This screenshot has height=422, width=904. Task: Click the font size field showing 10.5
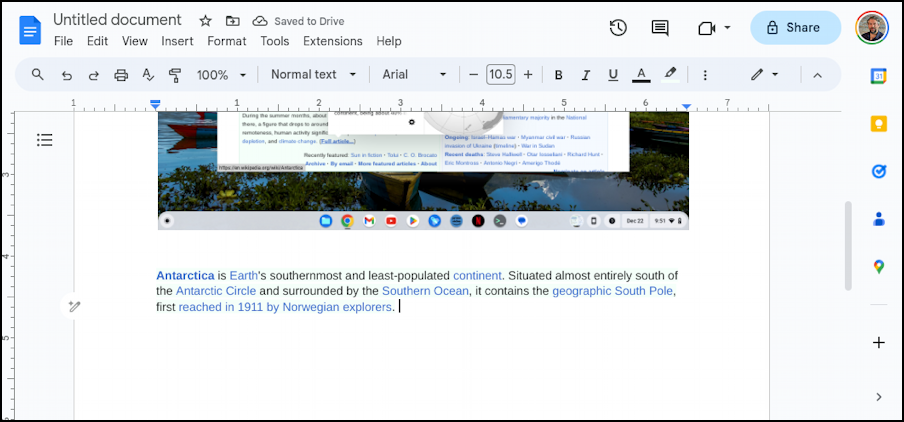(500, 74)
